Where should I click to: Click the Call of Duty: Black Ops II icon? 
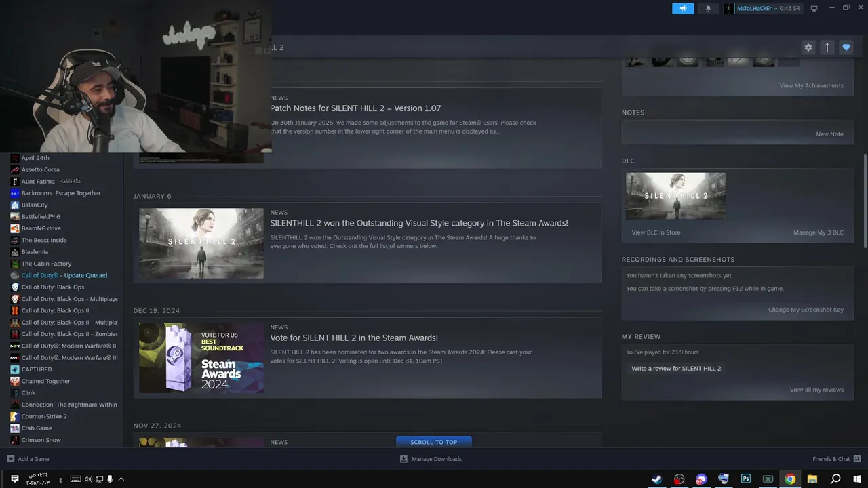15,310
